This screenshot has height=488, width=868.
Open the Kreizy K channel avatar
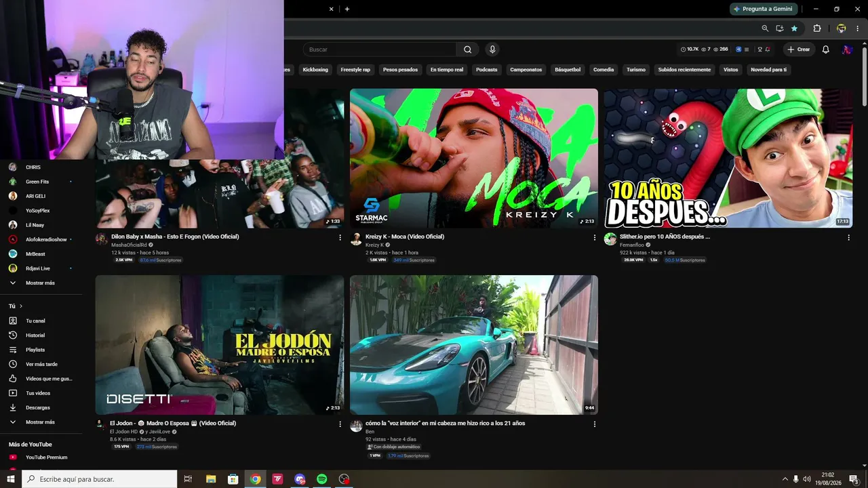[356, 239]
